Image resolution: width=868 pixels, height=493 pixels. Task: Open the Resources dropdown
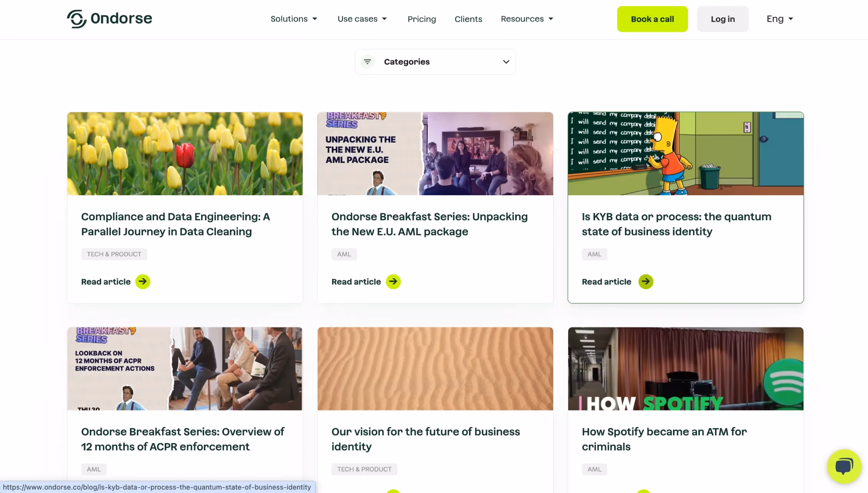click(x=527, y=19)
